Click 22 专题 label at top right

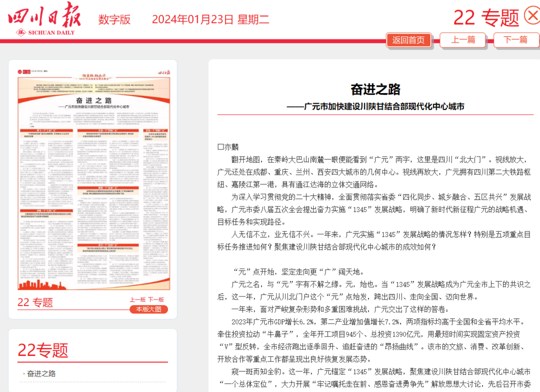(486, 17)
